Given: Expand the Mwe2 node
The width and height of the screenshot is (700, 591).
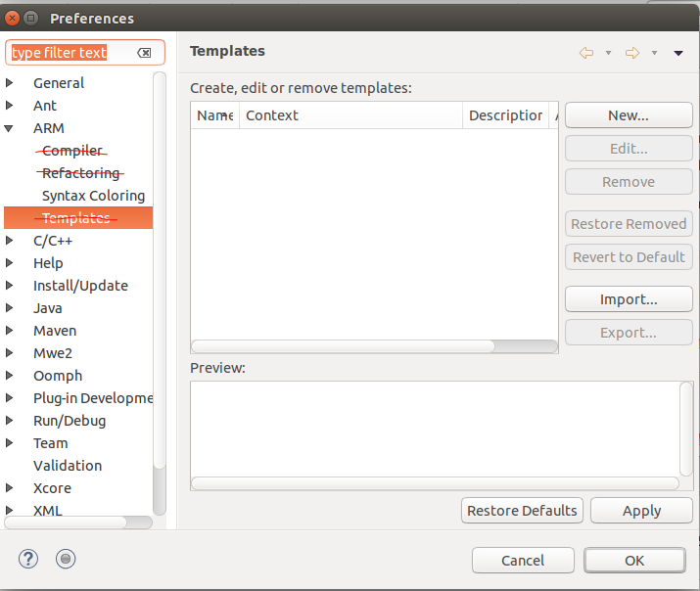Looking at the screenshot, I should coord(9,353).
